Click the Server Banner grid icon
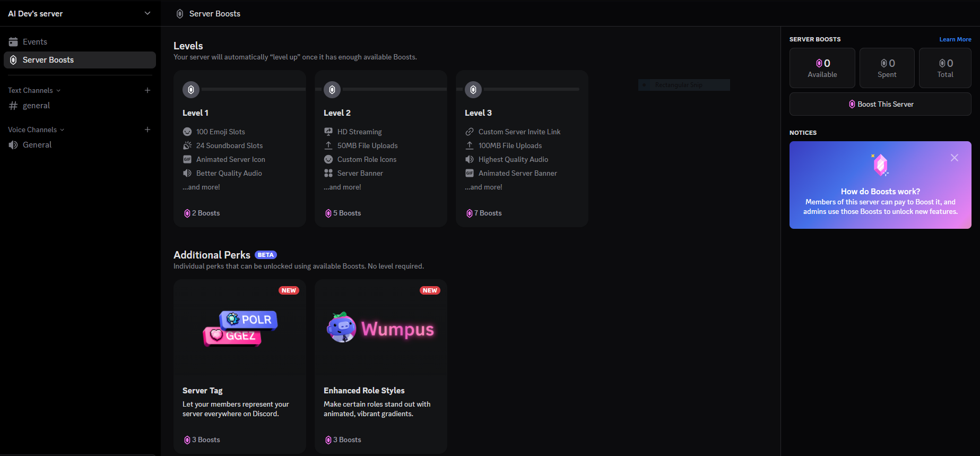Viewport: 980px width, 456px height. 328,173
